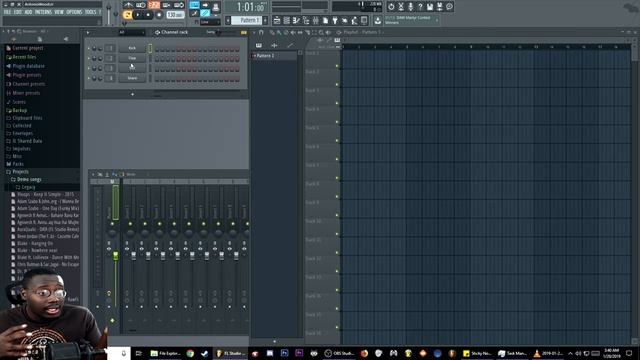Viewport: 640px width, 360px height.
Task: Mute the Clap channel with its green LED
Action: click(89, 58)
